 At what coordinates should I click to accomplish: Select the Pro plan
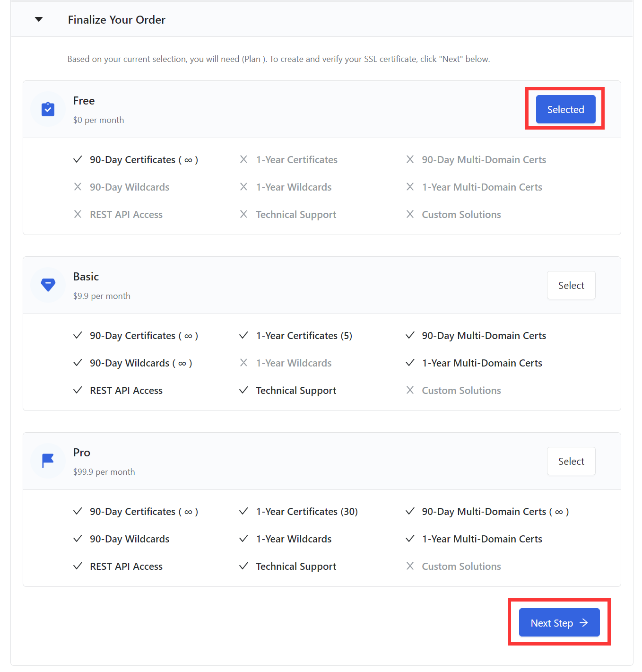click(571, 461)
